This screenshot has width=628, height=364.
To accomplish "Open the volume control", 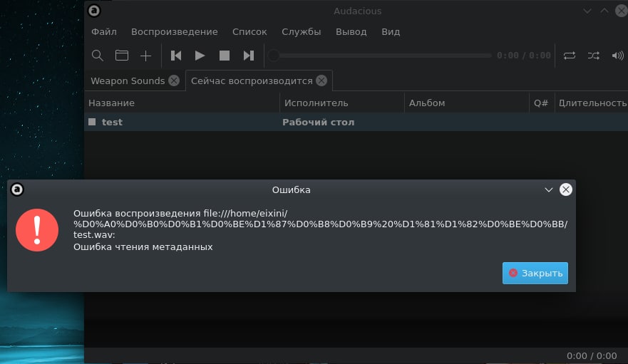I will (x=617, y=56).
